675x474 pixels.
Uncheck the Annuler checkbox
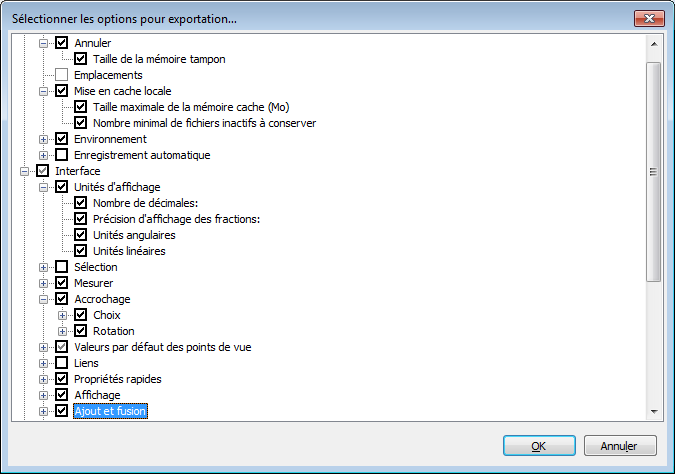pos(62,43)
